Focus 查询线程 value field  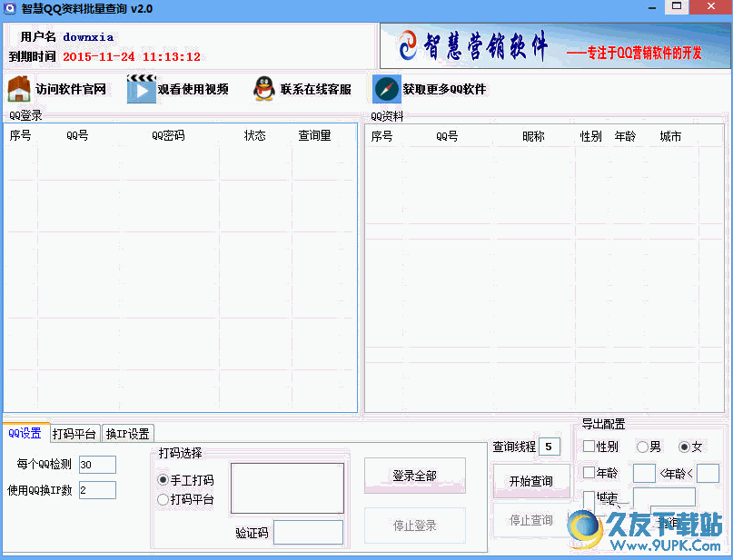coord(550,447)
